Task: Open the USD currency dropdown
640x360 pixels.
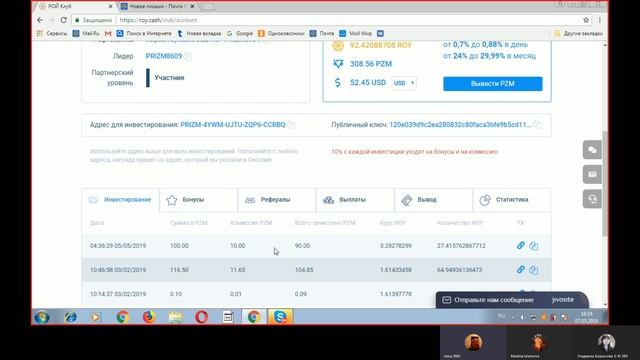Action: click(x=404, y=83)
